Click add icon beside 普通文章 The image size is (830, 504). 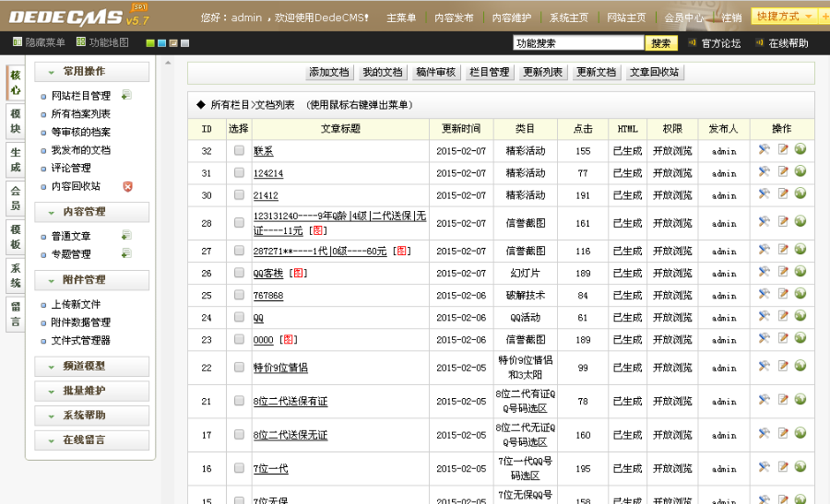126,235
